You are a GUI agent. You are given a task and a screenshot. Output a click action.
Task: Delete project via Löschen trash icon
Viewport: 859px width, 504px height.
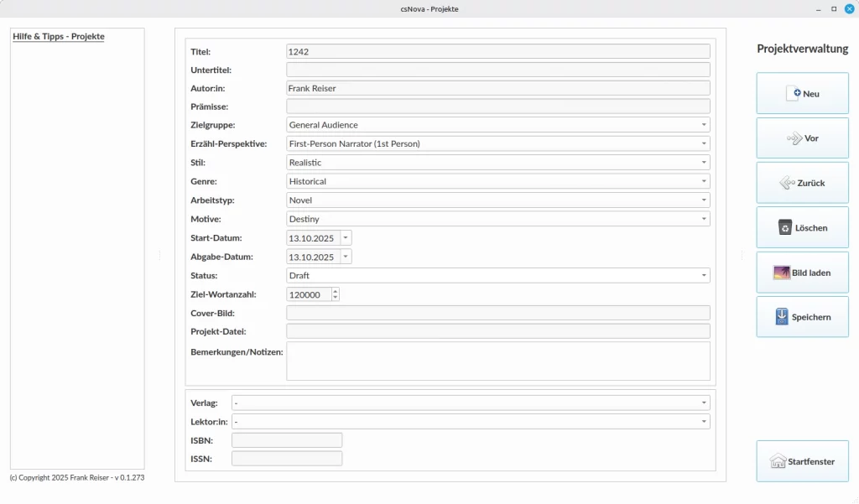(x=785, y=227)
